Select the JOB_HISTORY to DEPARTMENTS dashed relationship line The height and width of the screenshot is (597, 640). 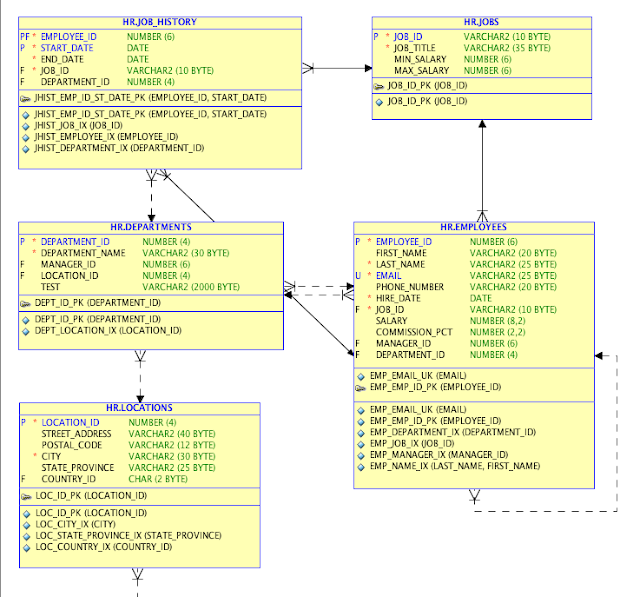[x=151, y=196]
